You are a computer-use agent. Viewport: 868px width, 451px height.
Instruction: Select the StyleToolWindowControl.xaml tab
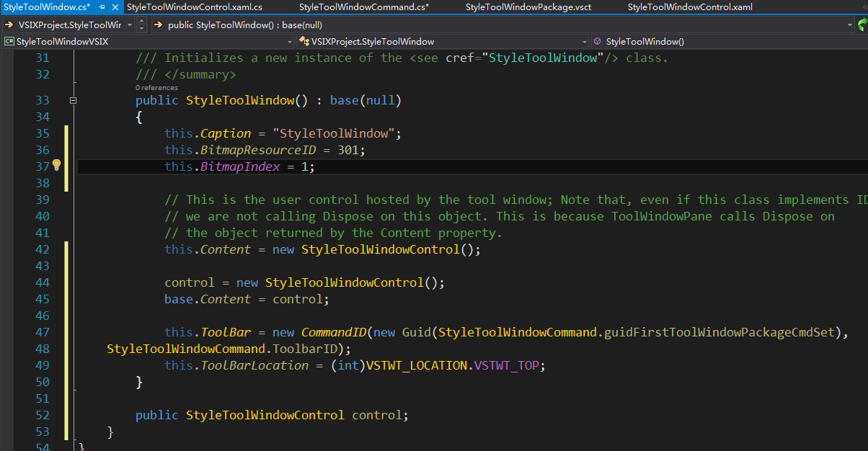tap(689, 7)
